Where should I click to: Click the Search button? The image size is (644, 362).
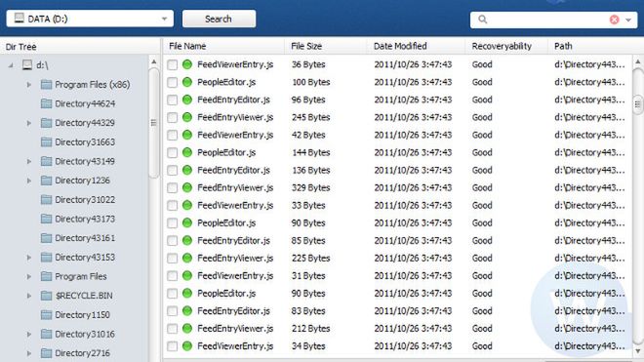coord(219,19)
